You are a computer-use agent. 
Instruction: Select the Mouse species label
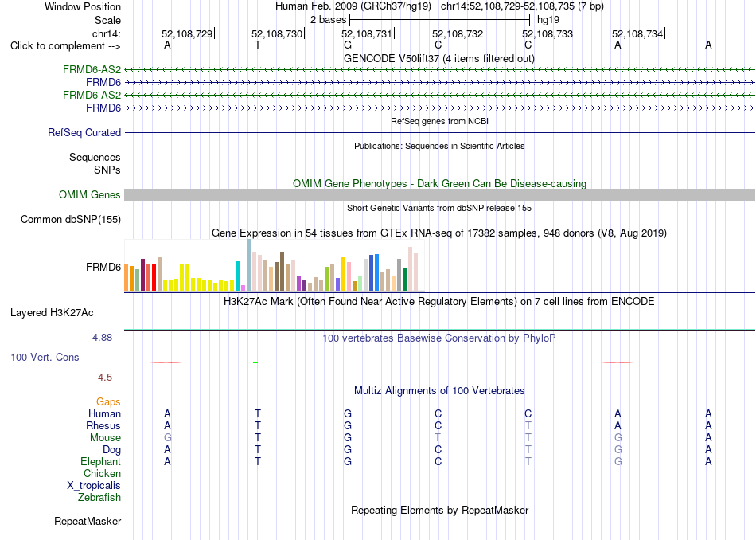coord(105,438)
